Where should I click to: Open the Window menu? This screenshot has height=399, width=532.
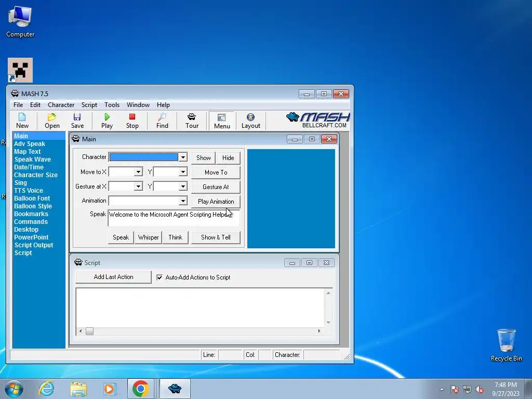pyautogui.click(x=138, y=105)
